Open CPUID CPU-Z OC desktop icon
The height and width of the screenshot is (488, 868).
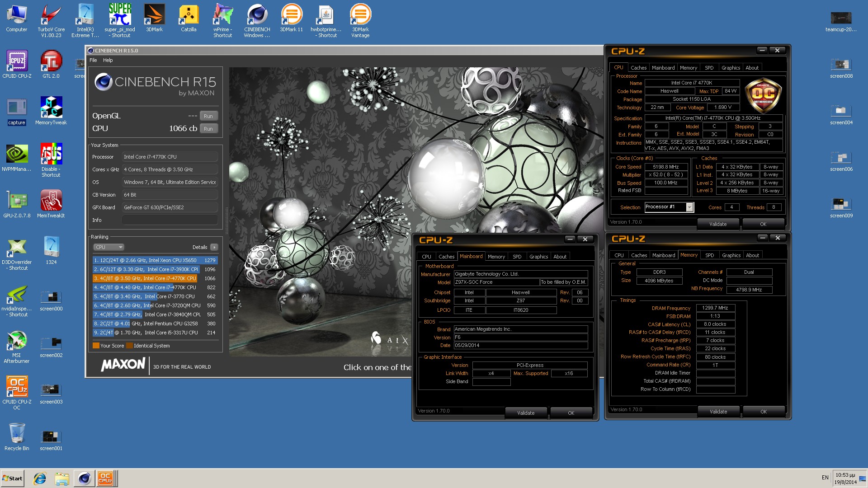tap(17, 393)
